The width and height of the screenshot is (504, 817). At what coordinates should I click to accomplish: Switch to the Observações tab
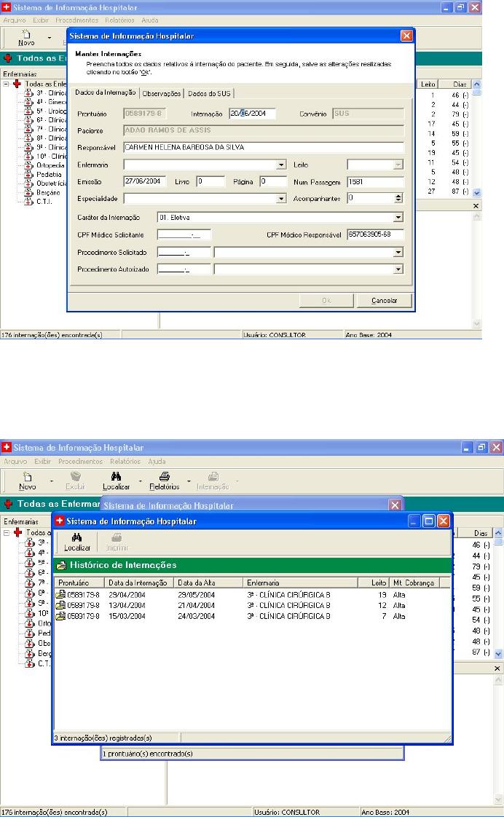point(162,93)
